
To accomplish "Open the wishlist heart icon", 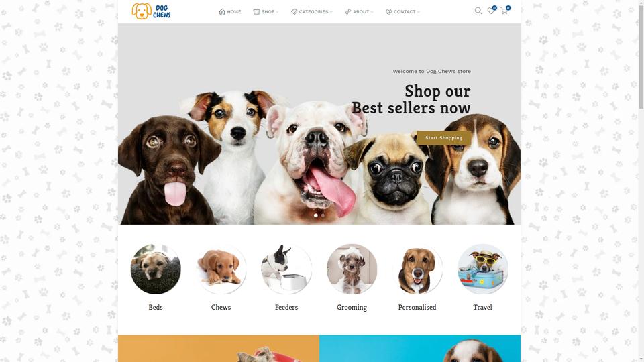I will pyautogui.click(x=491, y=11).
